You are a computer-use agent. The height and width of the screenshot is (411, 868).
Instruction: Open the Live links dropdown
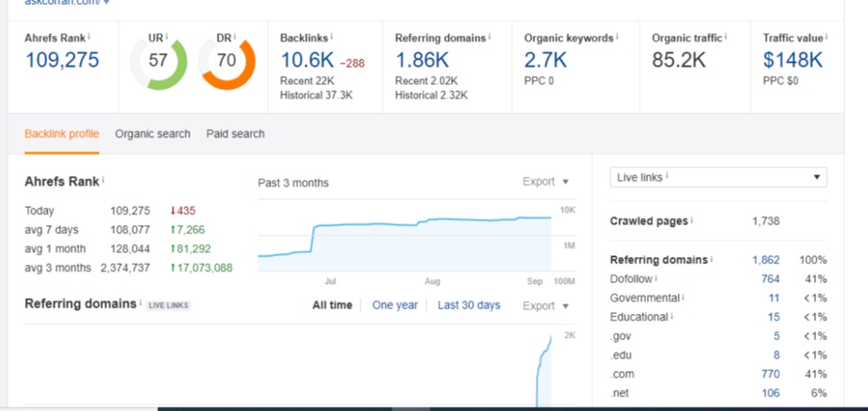pos(718,178)
